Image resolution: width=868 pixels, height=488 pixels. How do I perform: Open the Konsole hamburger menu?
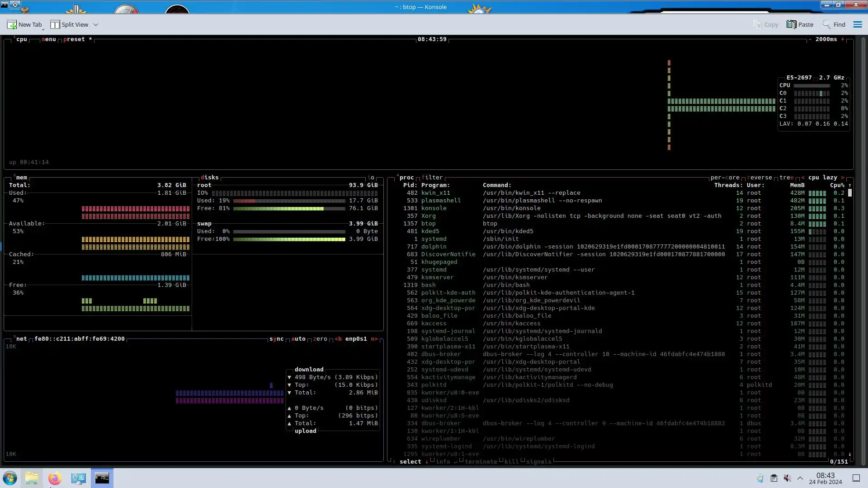click(857, 25)
